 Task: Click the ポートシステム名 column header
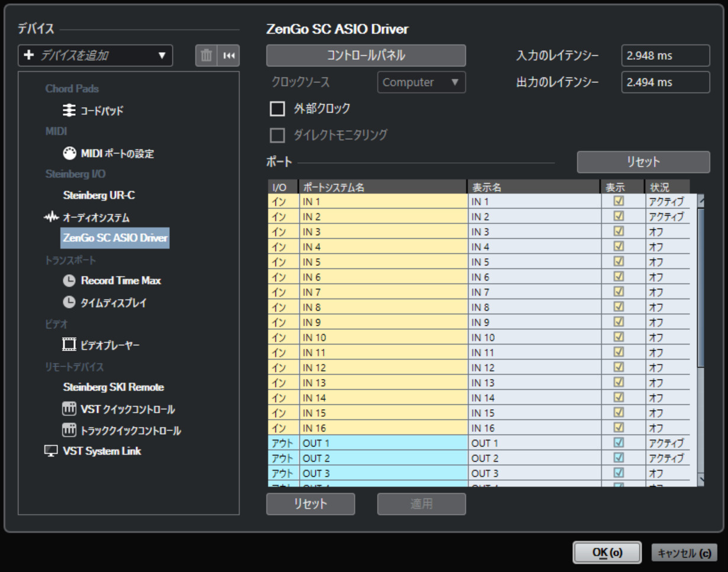tap(383, 187)
